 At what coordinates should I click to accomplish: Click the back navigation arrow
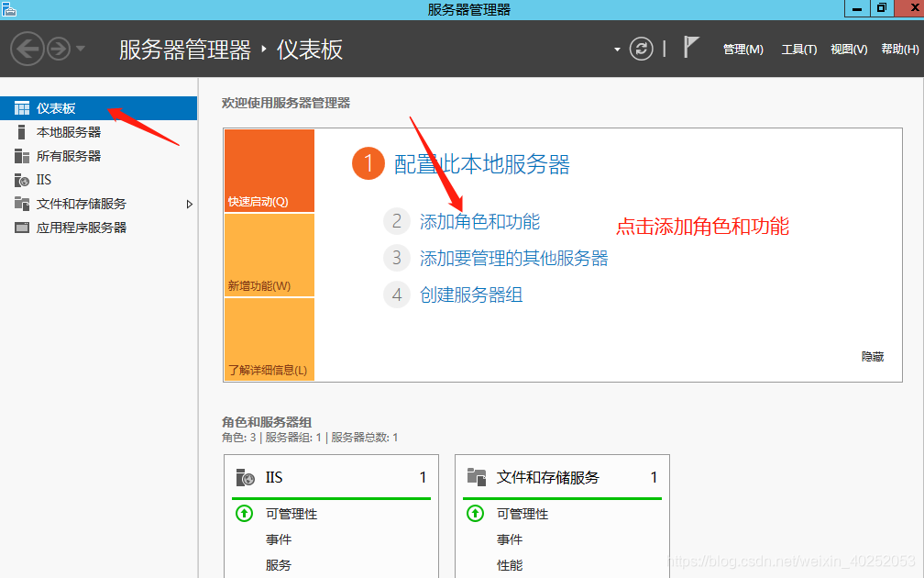[27, 49]
